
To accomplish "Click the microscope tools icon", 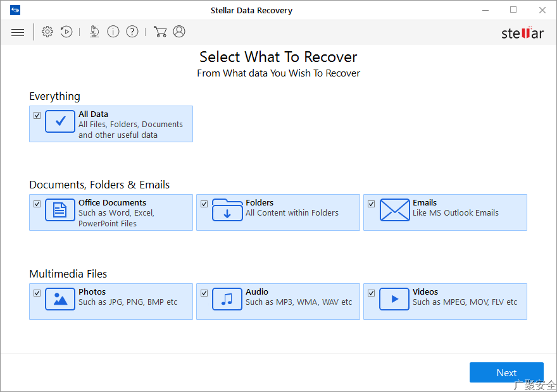I will coord(94,32).
